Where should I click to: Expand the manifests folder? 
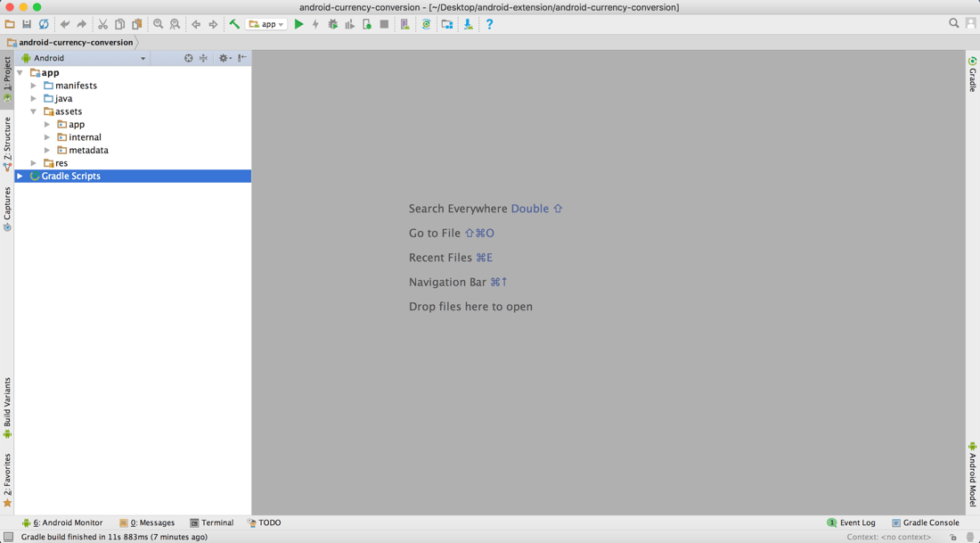coord(34,86)
